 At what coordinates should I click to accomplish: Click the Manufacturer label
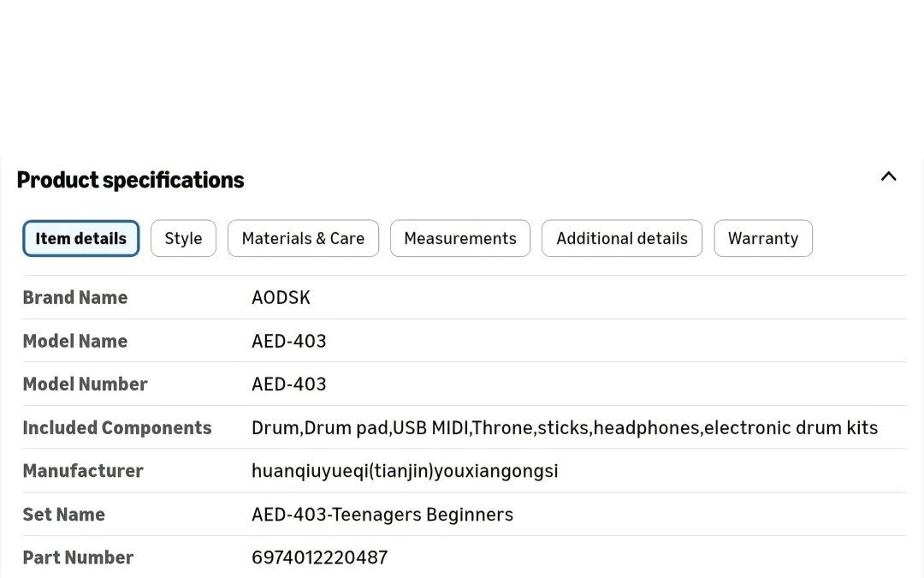(x=82, y=471)
